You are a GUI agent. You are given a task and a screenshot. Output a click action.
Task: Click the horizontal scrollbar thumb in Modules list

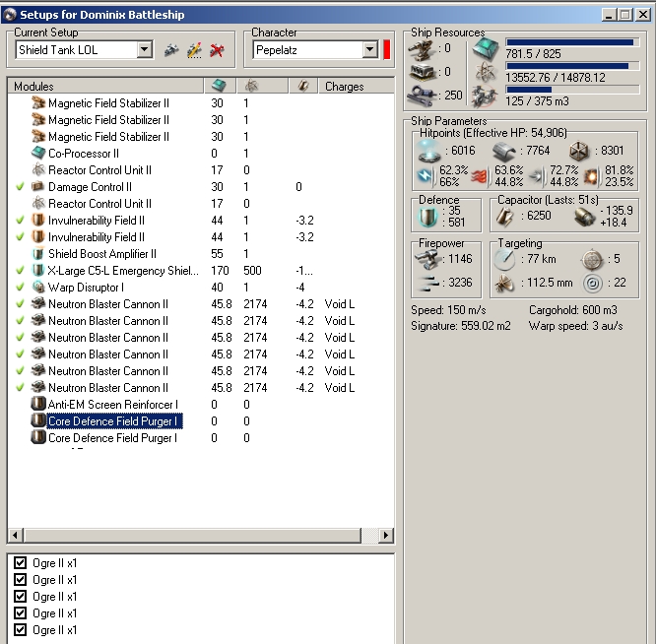pos(192,535)
